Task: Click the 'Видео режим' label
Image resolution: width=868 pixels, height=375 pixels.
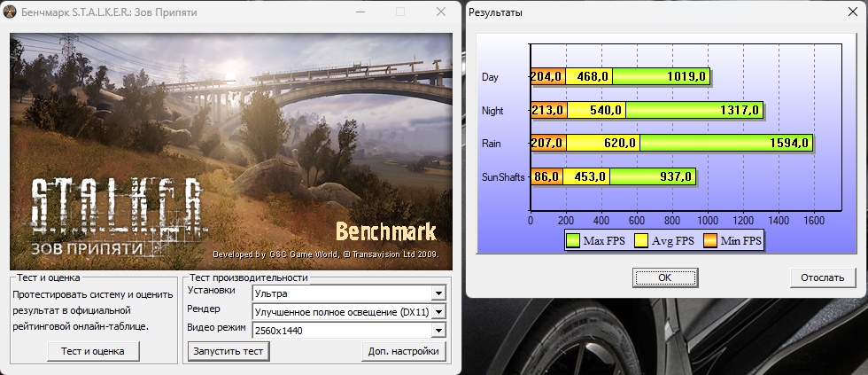Action: [216, 327]
